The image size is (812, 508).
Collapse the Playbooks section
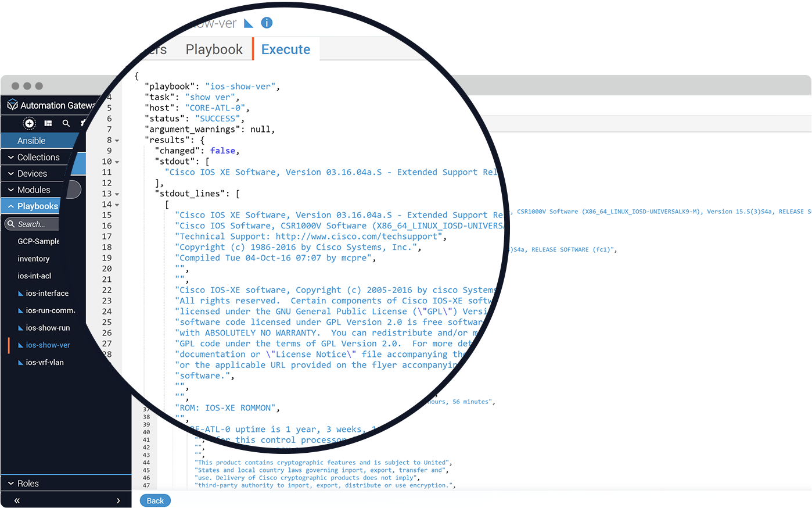tap(10, 206)
